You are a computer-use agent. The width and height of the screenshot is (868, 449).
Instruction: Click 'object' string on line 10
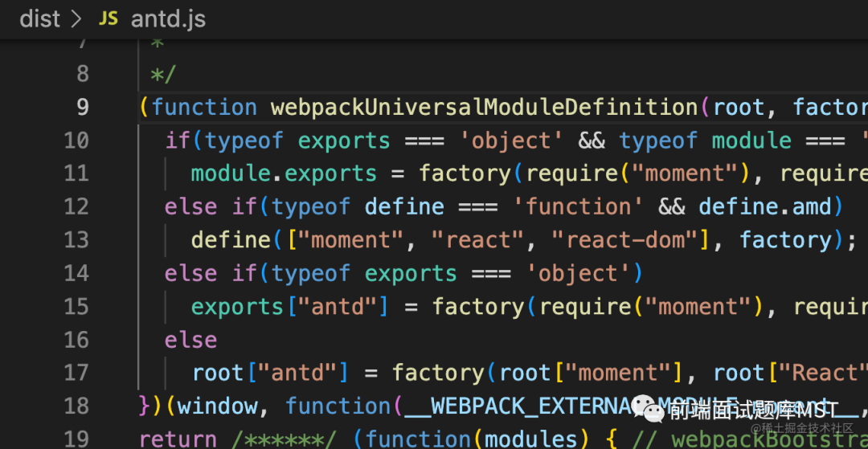[513, 140]
